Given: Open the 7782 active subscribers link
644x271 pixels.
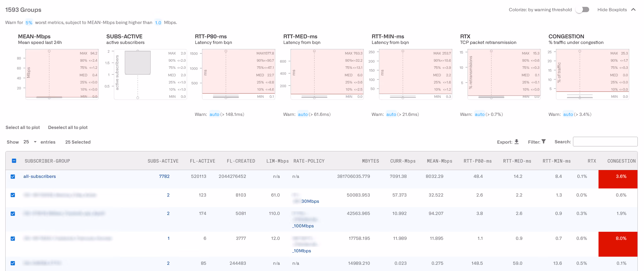Looking at the screenshot, I should coord(164,176).
